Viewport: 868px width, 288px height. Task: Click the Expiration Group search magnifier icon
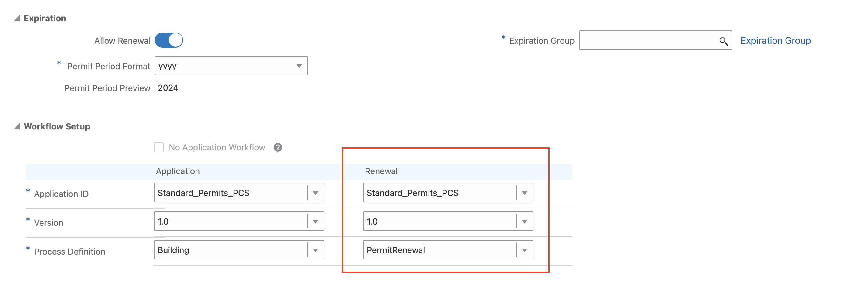(x=724, y=41)
